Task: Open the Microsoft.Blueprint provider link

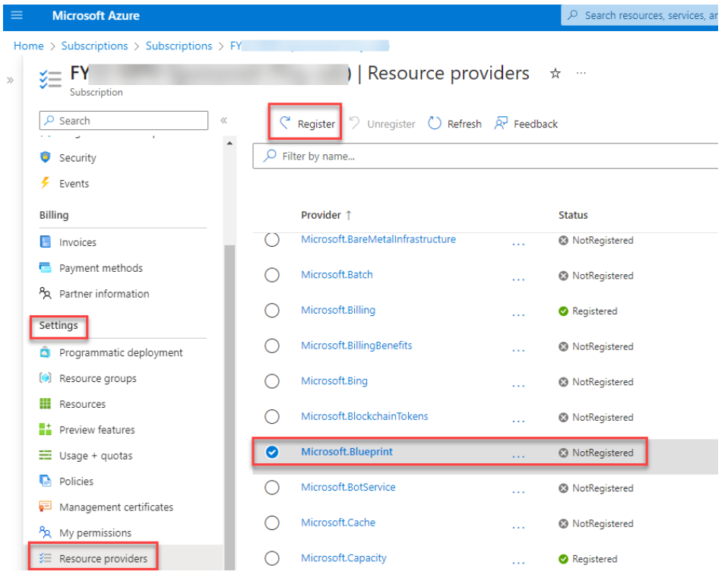Action: pos(347,452)
